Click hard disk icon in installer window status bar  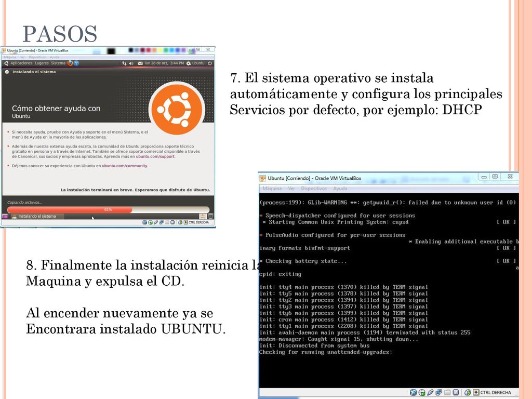(145, 222)
